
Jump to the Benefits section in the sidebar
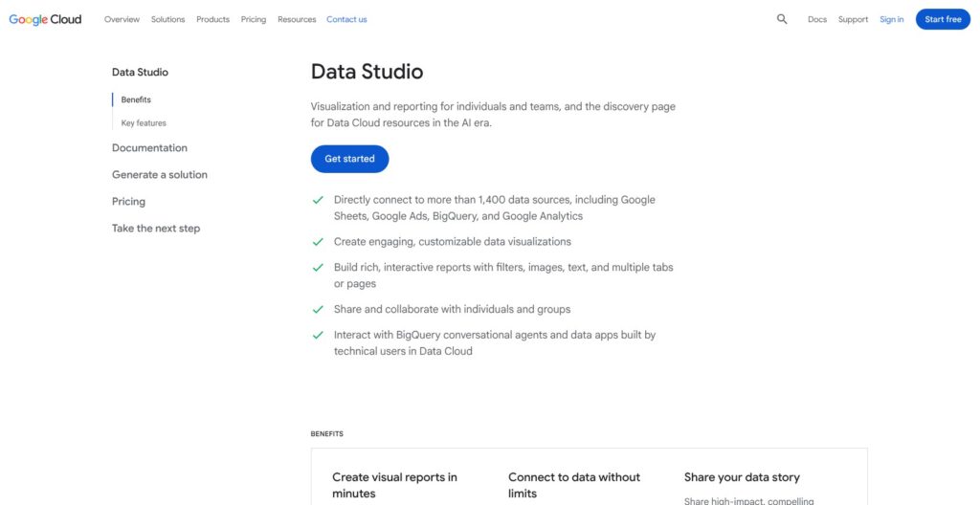136,99
